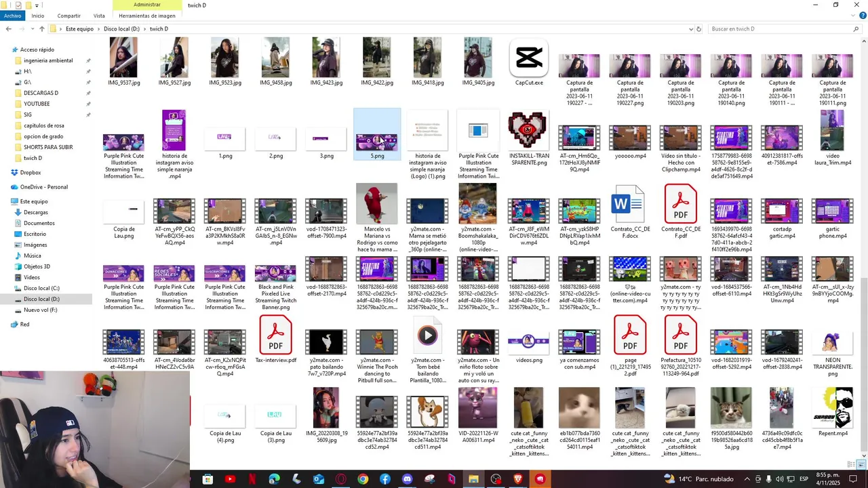
Task: Select Objetos 3D in navigation pane
Action: [x=37, y=266]
